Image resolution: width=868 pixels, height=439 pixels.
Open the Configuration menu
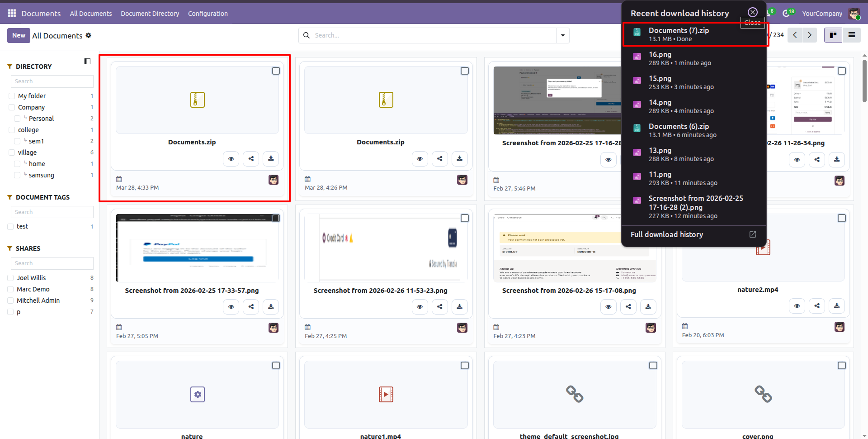tap(208, 14)
